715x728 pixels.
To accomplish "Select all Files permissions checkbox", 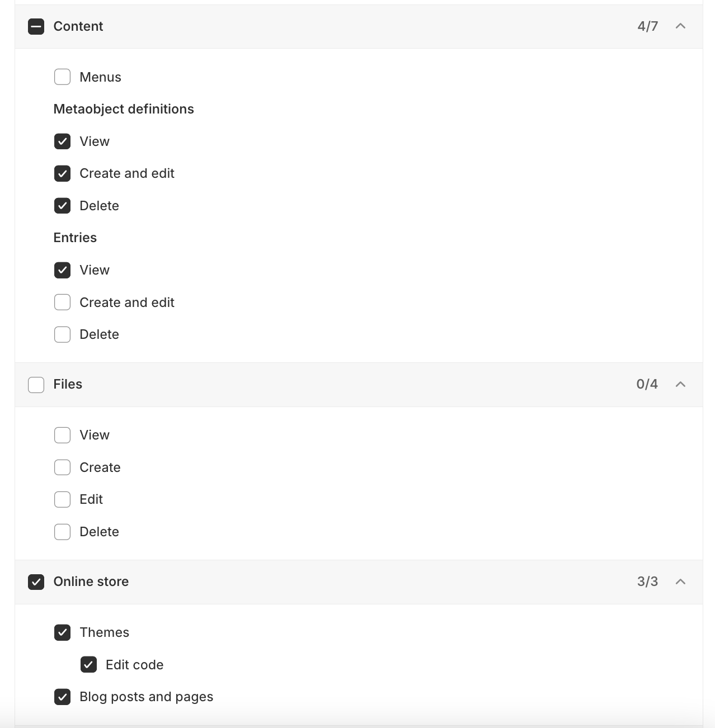I will tap(36, 385).
